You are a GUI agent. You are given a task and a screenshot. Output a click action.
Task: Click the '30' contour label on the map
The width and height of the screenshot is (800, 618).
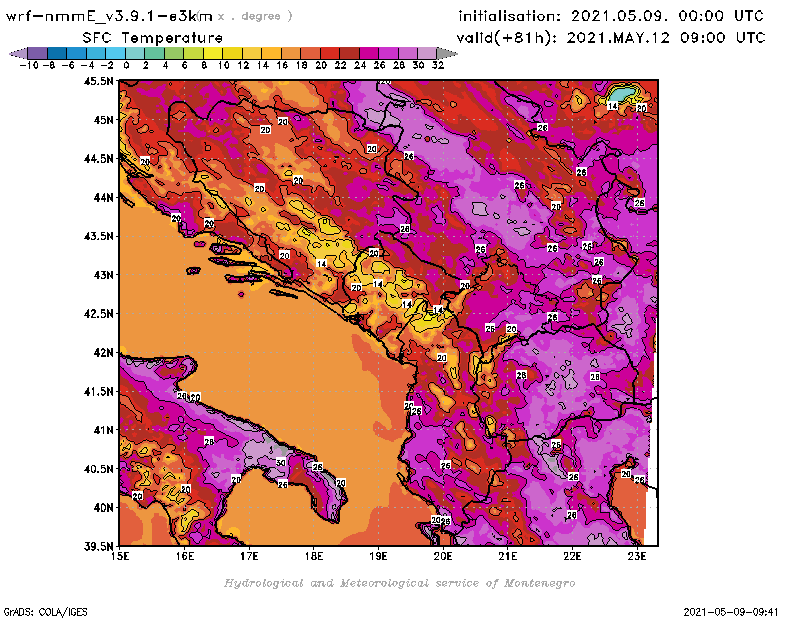pyautogui.click(x=281, y=463)
